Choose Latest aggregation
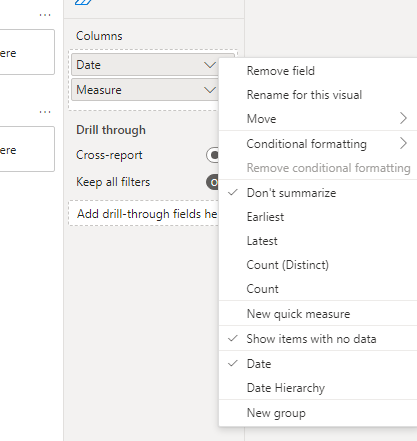 point(318,241)
